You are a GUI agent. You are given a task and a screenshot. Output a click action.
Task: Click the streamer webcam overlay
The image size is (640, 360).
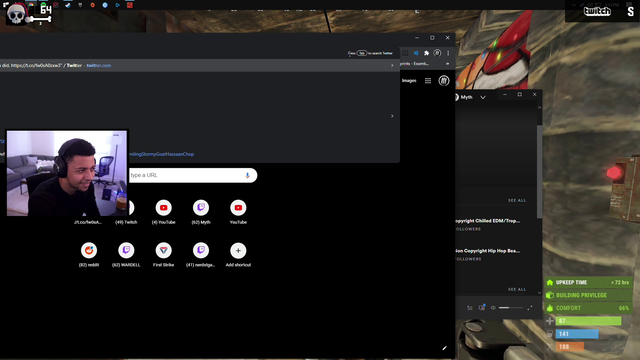pyautogui.click(x=67, y=173)
